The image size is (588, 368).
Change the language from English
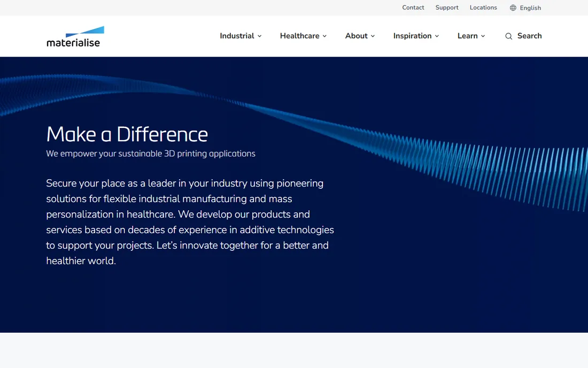click(530, 8)
